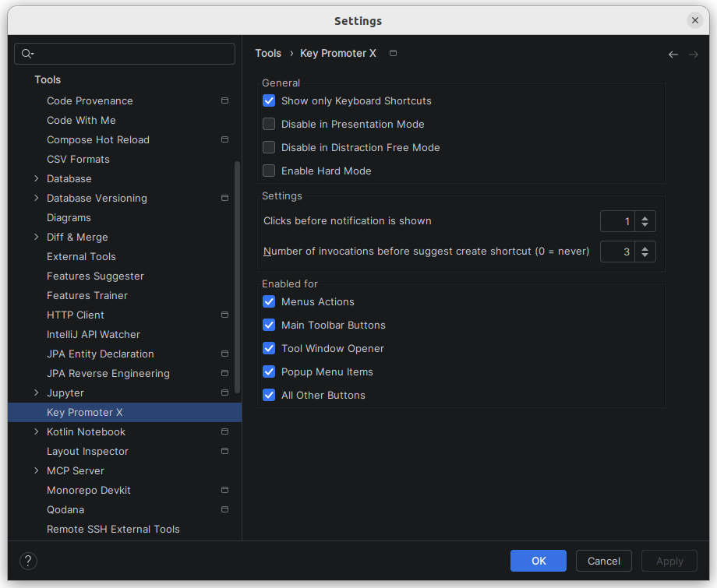Click project-level icon next to Code Provenance
717x588 pixels.
click(x=224, y=100)
